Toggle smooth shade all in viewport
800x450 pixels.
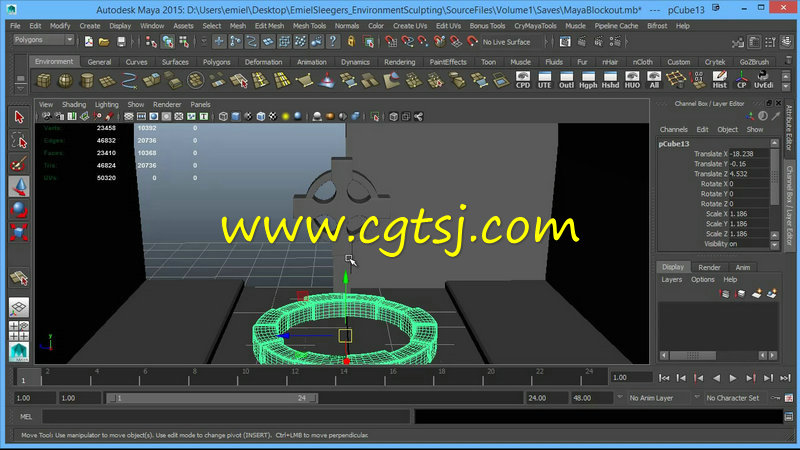click(x=236, y=117)
